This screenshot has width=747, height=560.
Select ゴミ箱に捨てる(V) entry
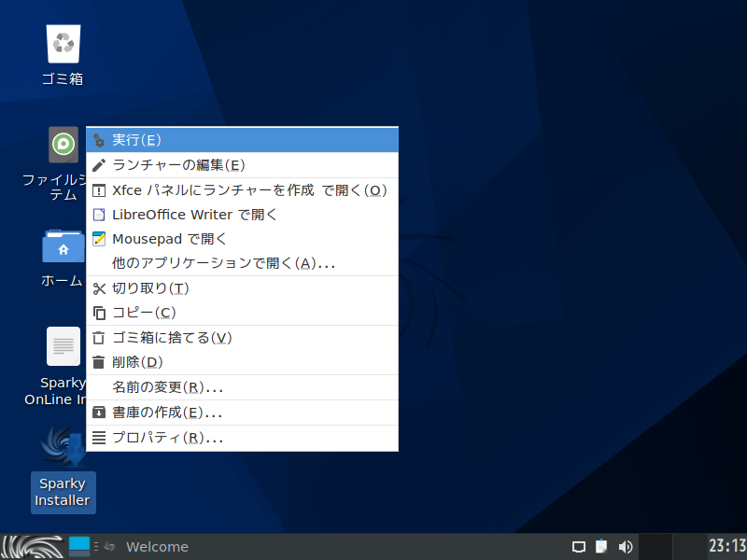tap(242, 338)
